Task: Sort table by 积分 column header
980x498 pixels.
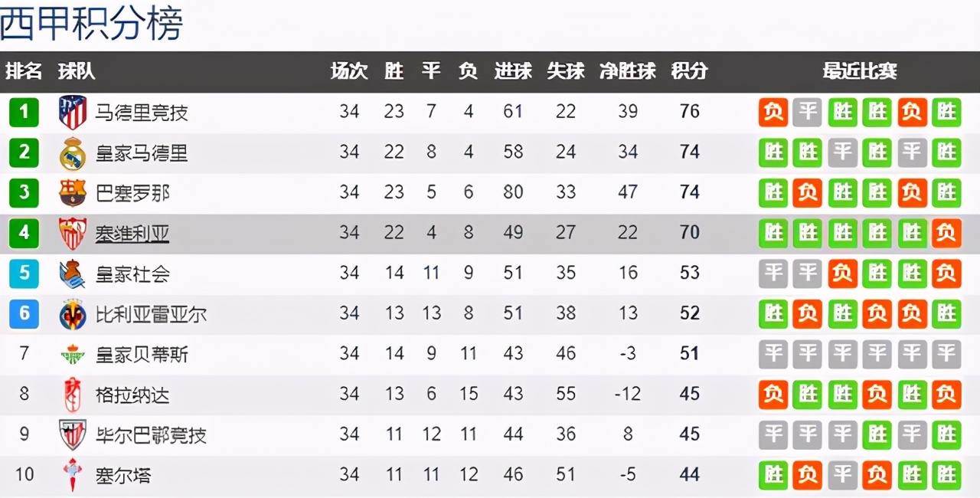Action: [x=689, y=71]
